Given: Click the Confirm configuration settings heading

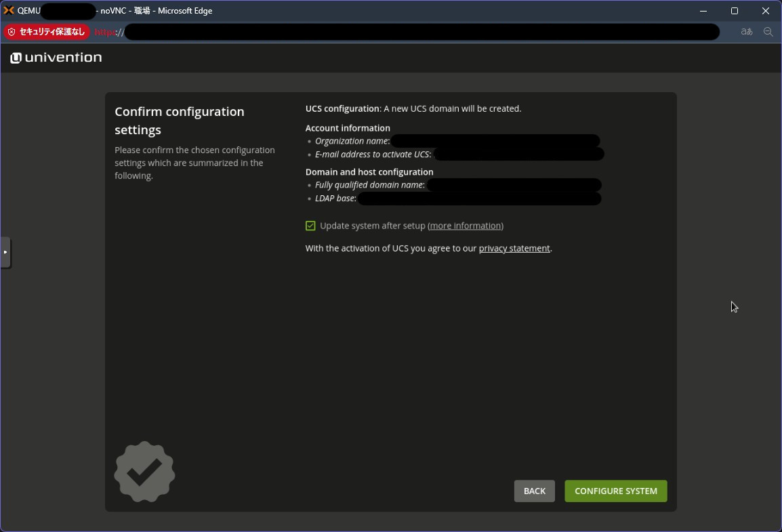Looking at the screenshot, I should click(x=180, y=121).
